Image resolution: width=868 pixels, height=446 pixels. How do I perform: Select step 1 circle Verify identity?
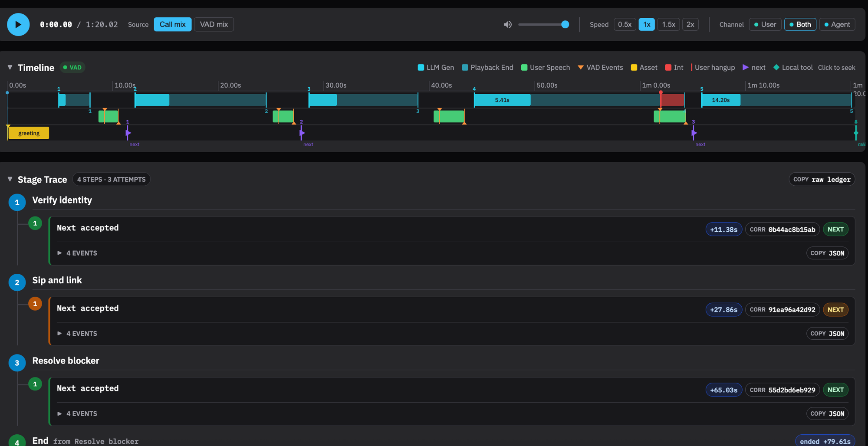click(17, 202)
